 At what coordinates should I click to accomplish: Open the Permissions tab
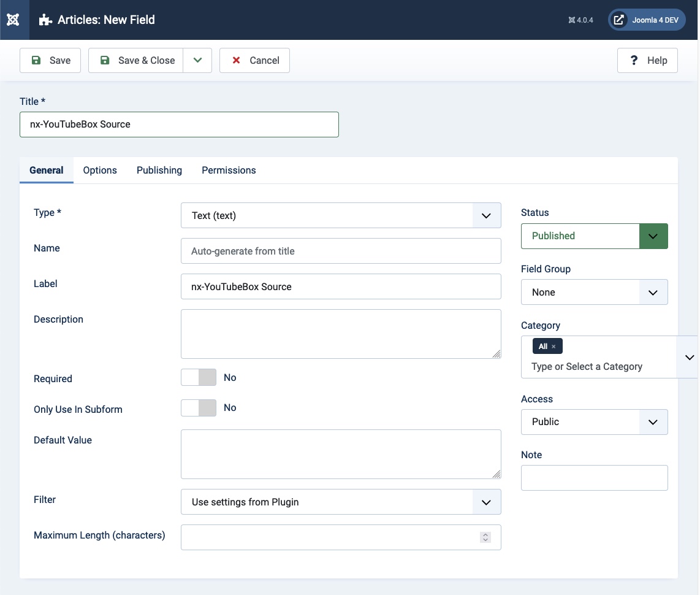229,170
